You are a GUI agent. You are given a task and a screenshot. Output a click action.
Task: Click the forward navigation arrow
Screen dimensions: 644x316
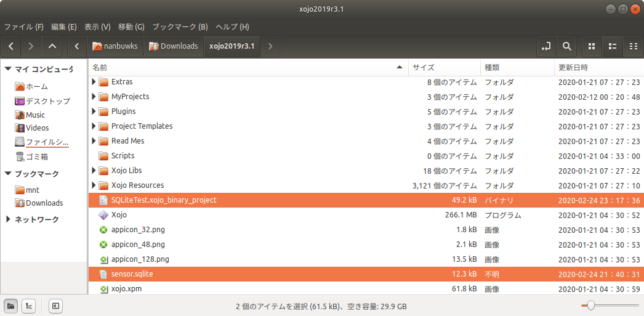(31, 46)
